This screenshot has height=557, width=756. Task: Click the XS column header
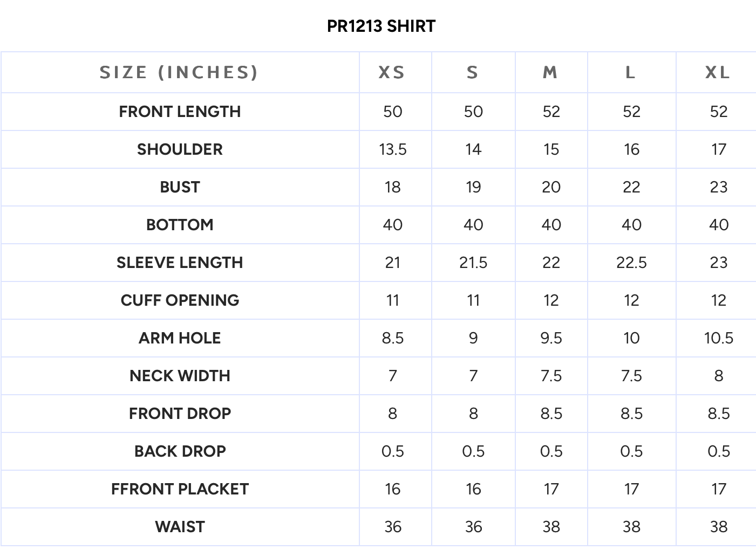point(392,72)
